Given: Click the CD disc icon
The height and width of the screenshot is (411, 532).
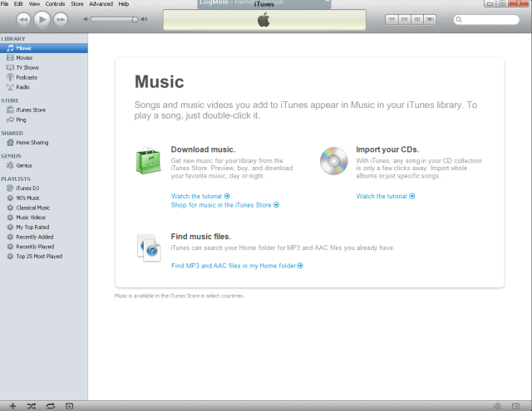Looking at the screenshot, I should [x=334, y=161].
